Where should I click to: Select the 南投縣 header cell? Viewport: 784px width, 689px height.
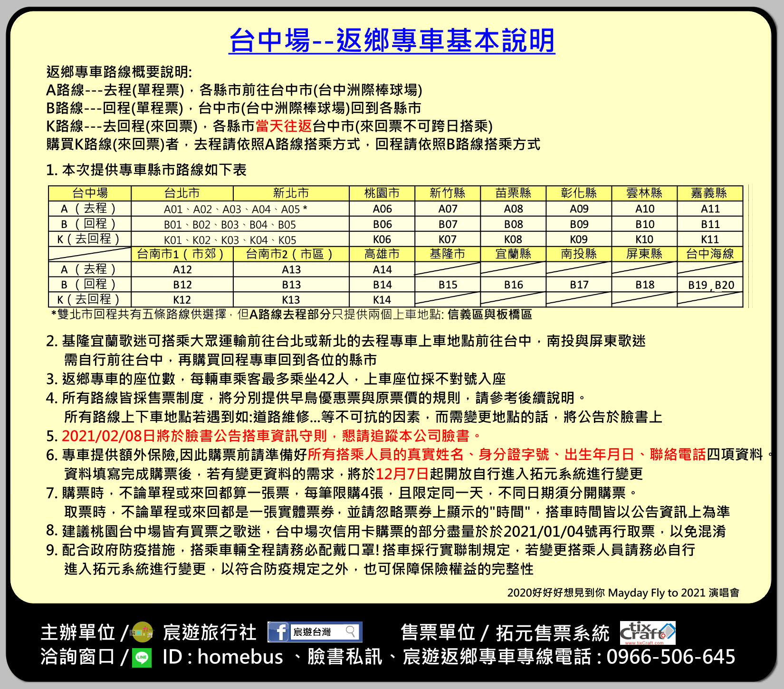click(579, 254)
